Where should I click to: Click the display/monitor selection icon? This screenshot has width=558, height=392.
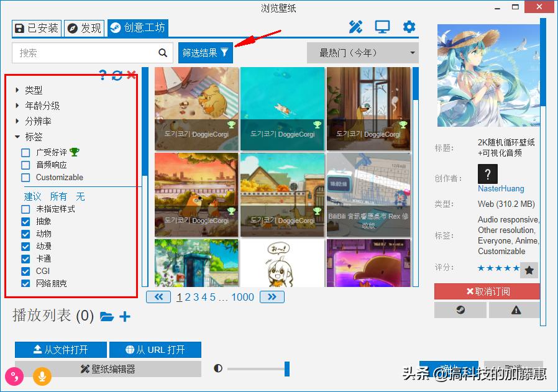pos(382,27)
